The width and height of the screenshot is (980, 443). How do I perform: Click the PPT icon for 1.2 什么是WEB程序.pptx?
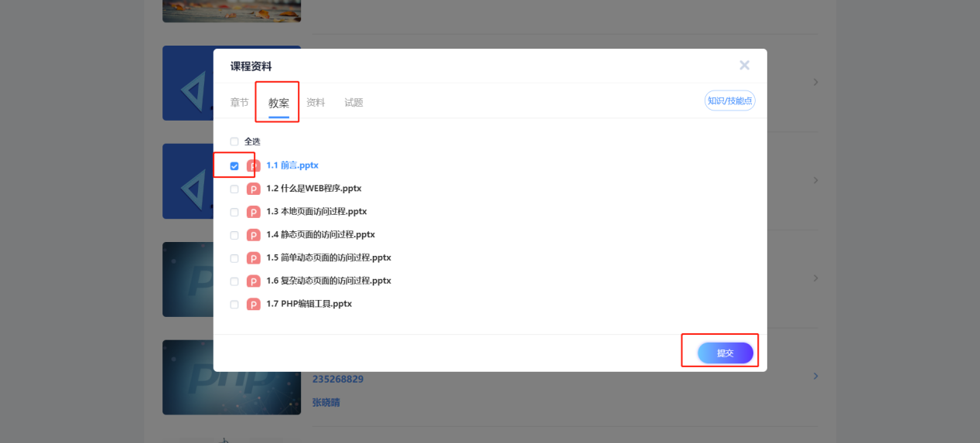[x=253, y=189]
